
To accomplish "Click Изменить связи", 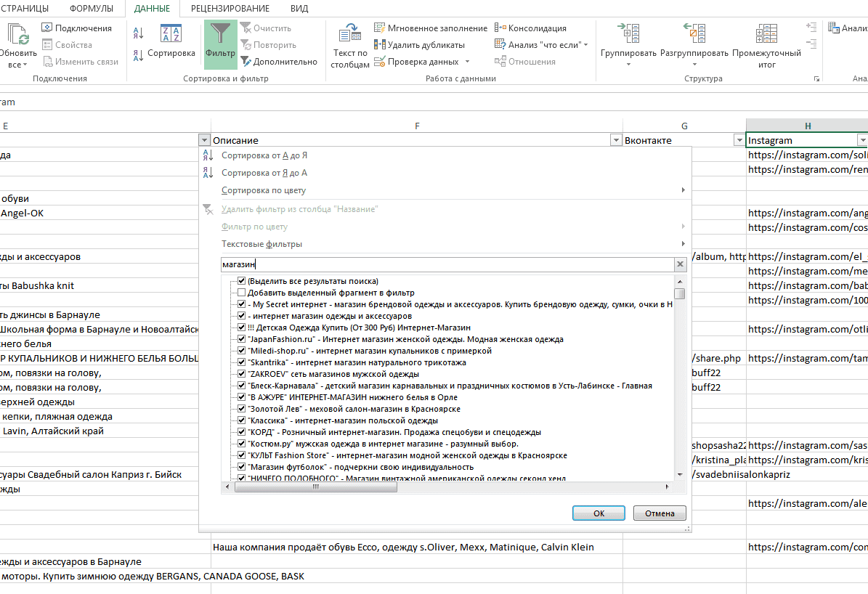I will (81, 62).
